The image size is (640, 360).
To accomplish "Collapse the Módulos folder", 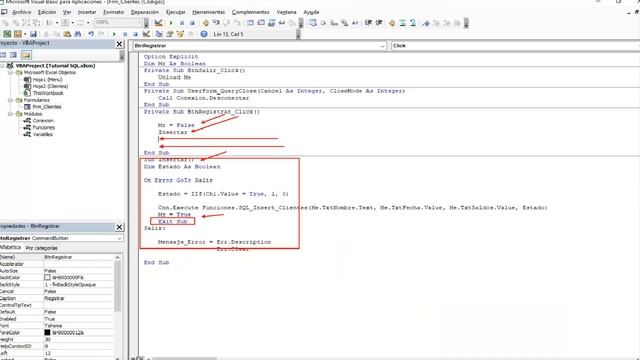I will coord(11,114).
